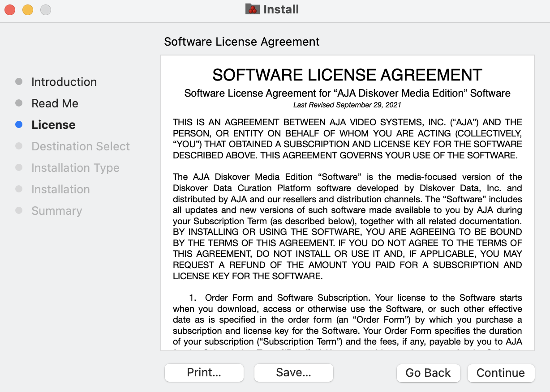
Task: Click the 'Last Revised September 29, 2021' line
Action: [347, 105]
